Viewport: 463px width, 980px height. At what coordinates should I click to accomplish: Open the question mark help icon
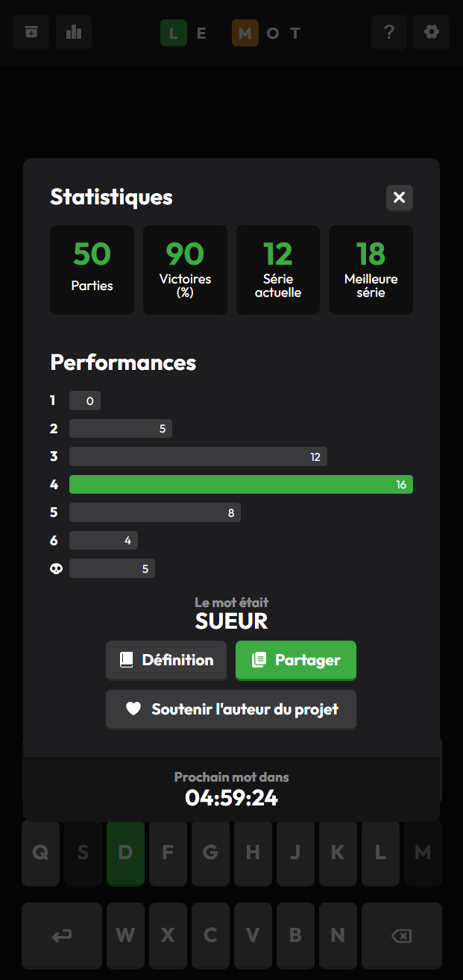tap(388, 32)
